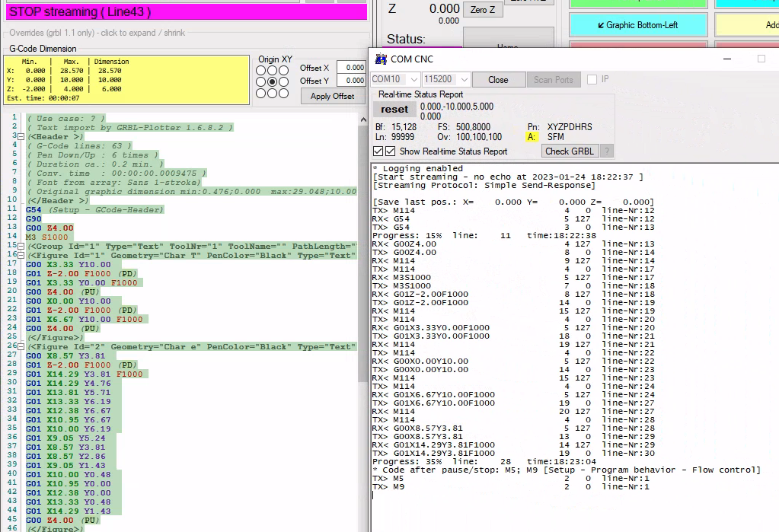This screenshot has width=779, height=532.
Task: Apply the XY offset with Apply Offset
Action: click(333, 96)
